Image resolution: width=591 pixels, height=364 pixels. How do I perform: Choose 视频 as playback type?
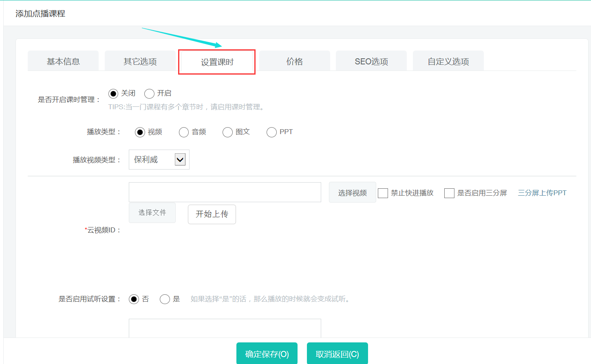(140, 132)
